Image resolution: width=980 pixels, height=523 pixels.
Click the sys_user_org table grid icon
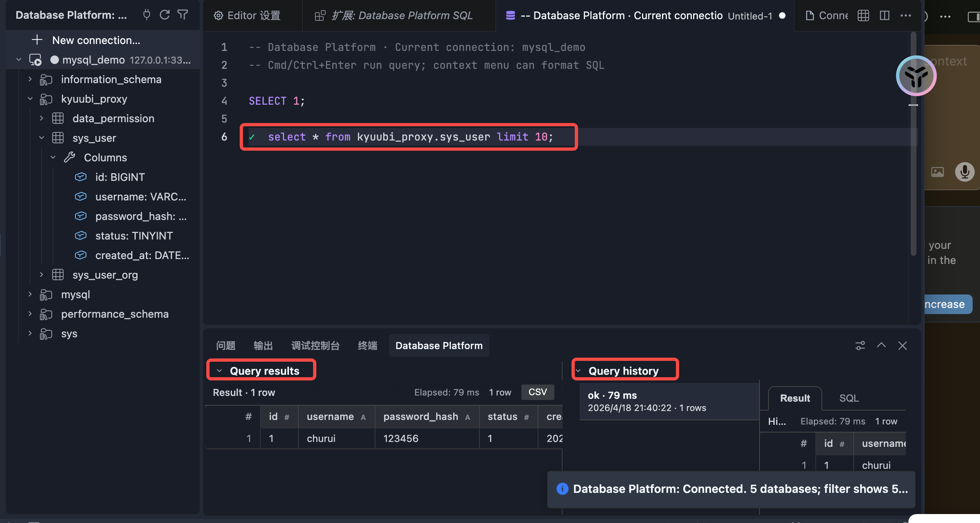pos(58,275)
